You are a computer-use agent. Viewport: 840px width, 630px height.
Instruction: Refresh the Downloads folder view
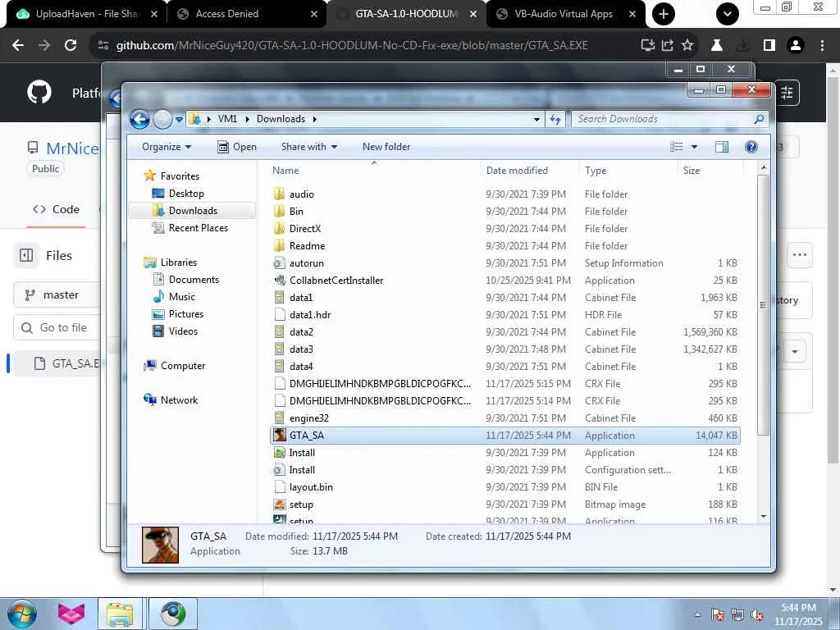(555, 119)
